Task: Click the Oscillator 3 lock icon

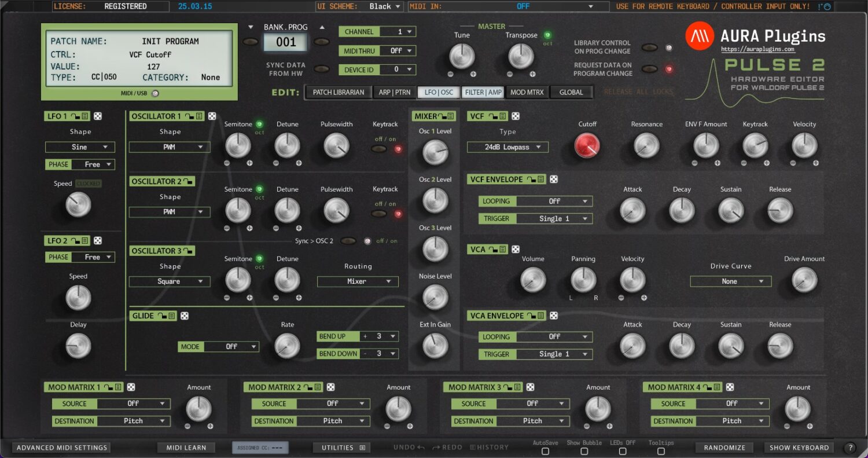Action: tap(188, 251)
